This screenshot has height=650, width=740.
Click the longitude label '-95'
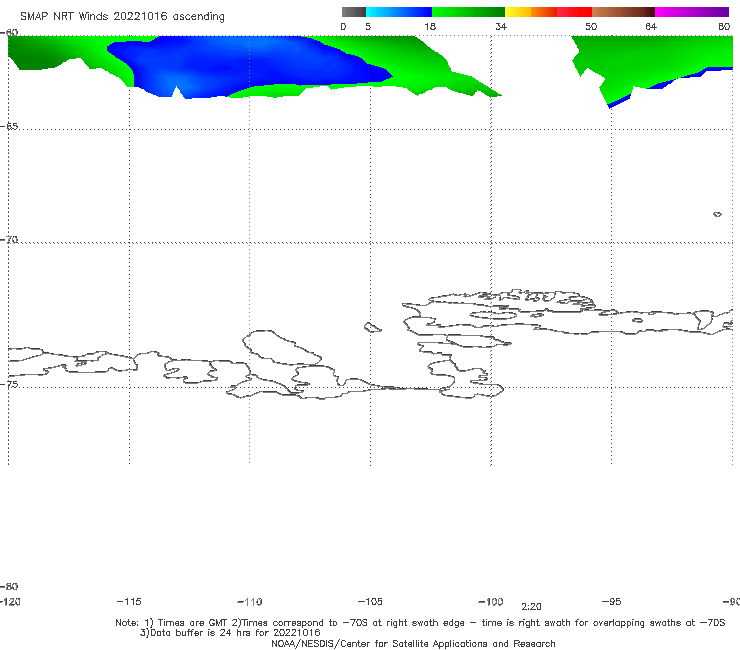(612, 601)
